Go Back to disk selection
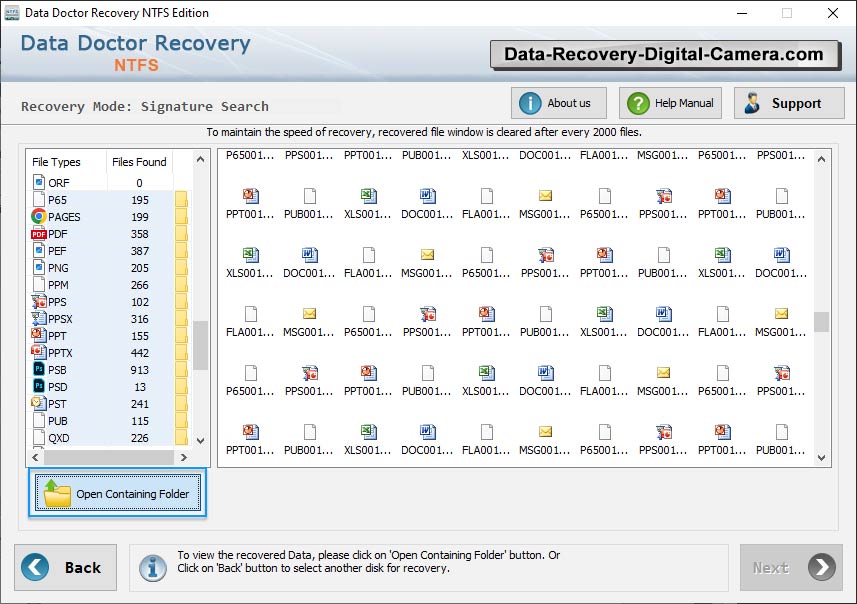This screenshot has height=604, width=857. 66,567
